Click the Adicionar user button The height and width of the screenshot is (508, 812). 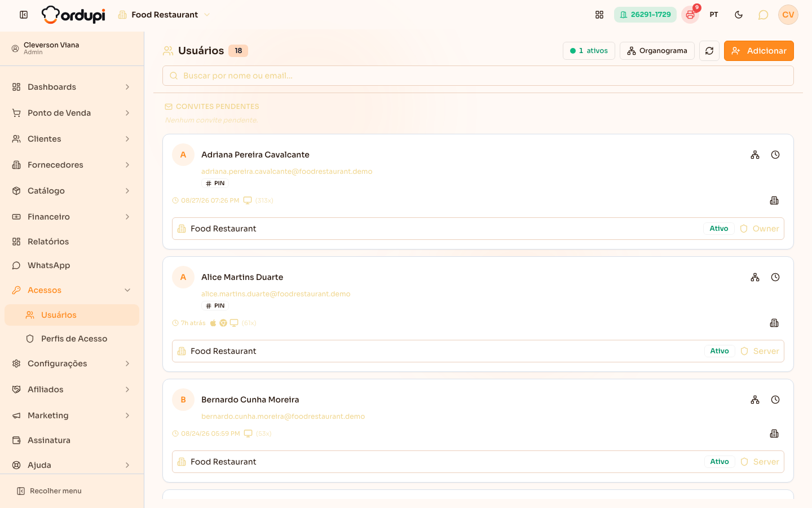pyautogui.click(x=758, y=51)
